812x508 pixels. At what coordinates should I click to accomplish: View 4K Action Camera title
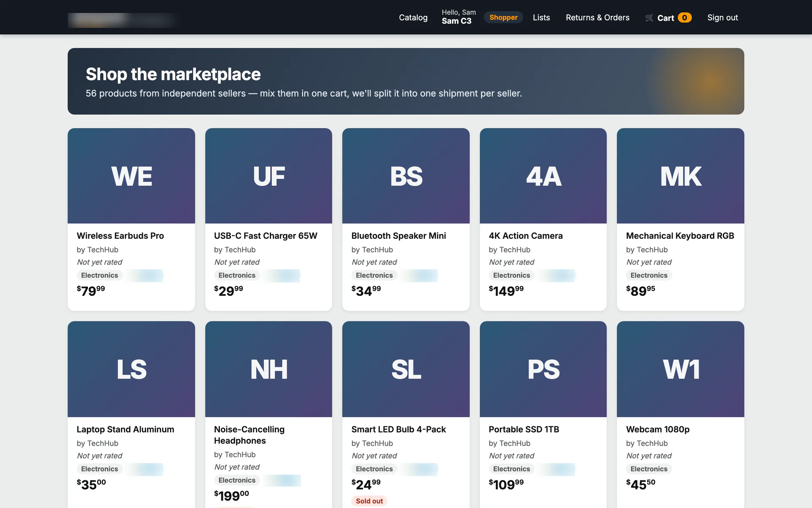pyautogui.click(x=526, y=236)
